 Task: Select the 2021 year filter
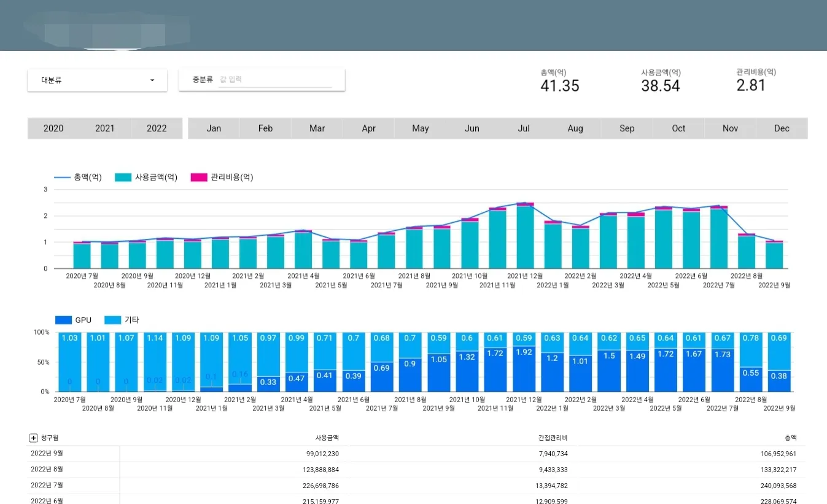point(105,128)
